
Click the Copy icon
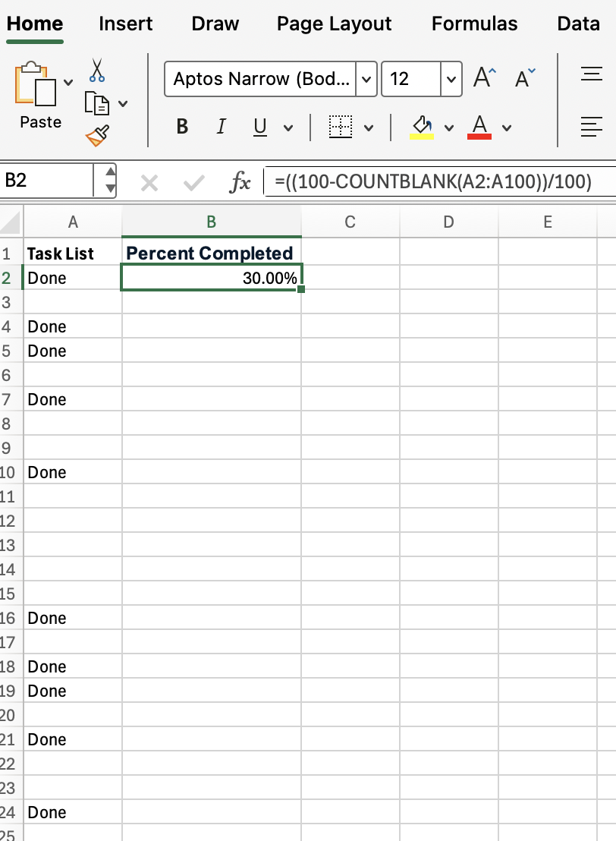tap(97, 103)
